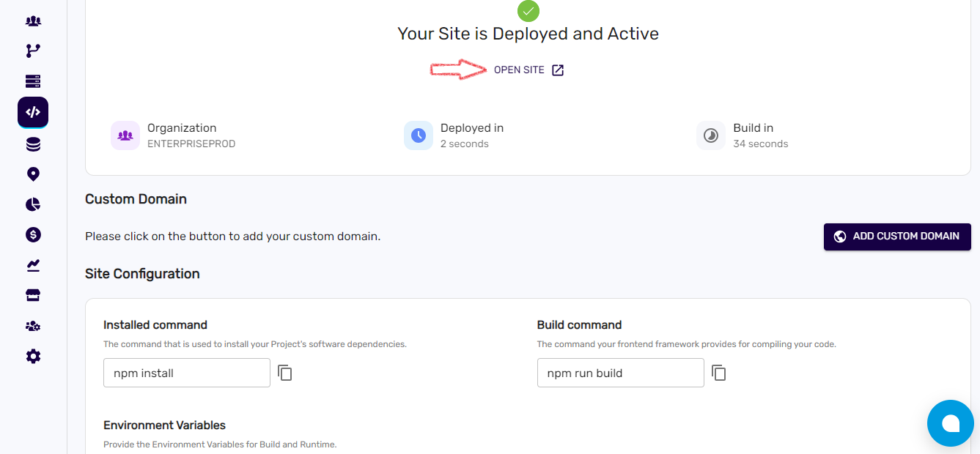Click the line chart analytics icon
The width and height of the screenshot is (980, 454).
tap(33, 265)
